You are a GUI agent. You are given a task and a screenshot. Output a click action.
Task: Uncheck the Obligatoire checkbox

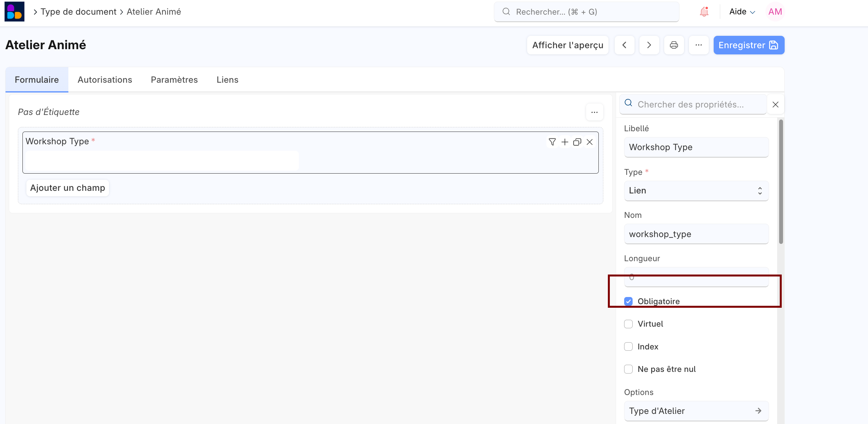tap(628, 301)
